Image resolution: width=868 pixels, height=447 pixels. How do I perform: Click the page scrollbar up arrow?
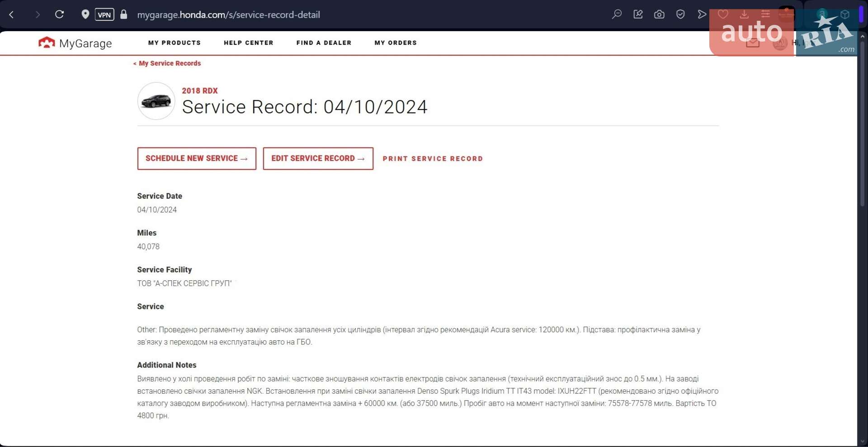[x=863, y=36]
